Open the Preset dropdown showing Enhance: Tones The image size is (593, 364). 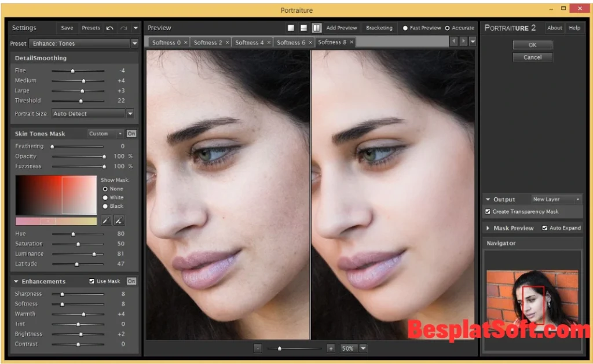point(134,43)
